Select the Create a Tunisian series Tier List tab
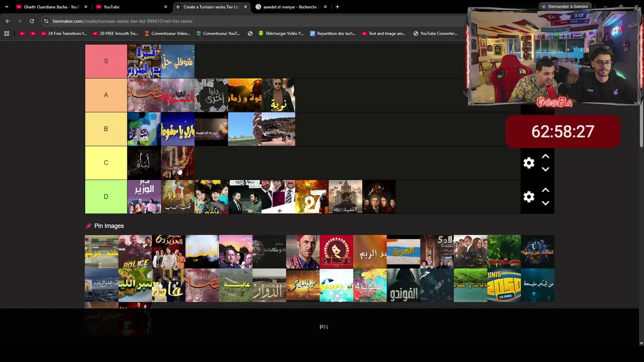Image resolution: width=644 pixels, height=362 pixels. pos(211,7)
